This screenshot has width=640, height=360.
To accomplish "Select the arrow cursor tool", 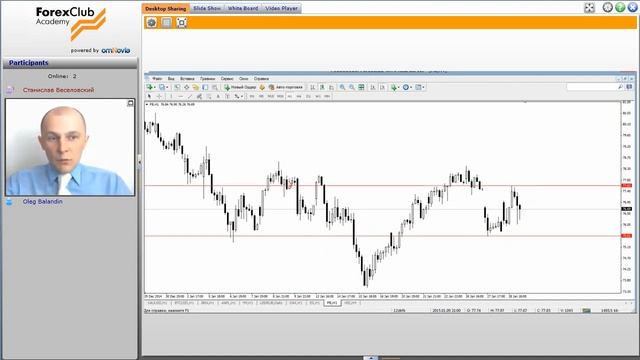I will (x=149, y=96).
